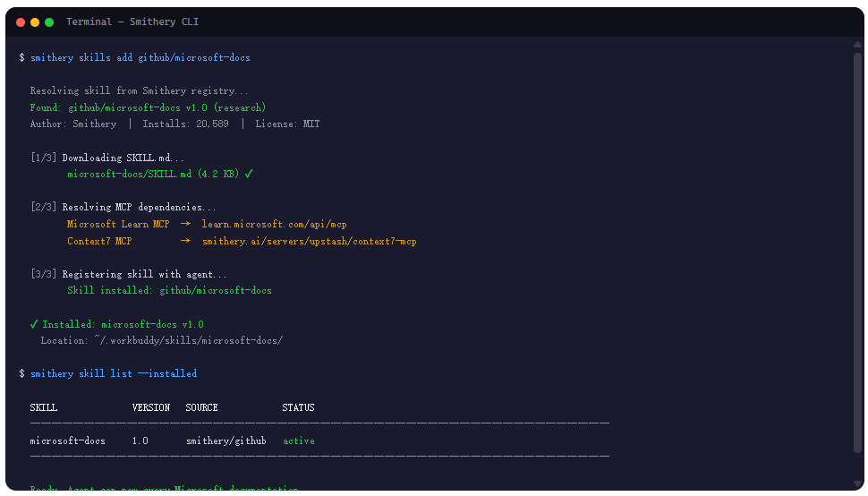Click 'Found: github/microsoft-docs v1.0 (research)' line

[x=148, y=107]
